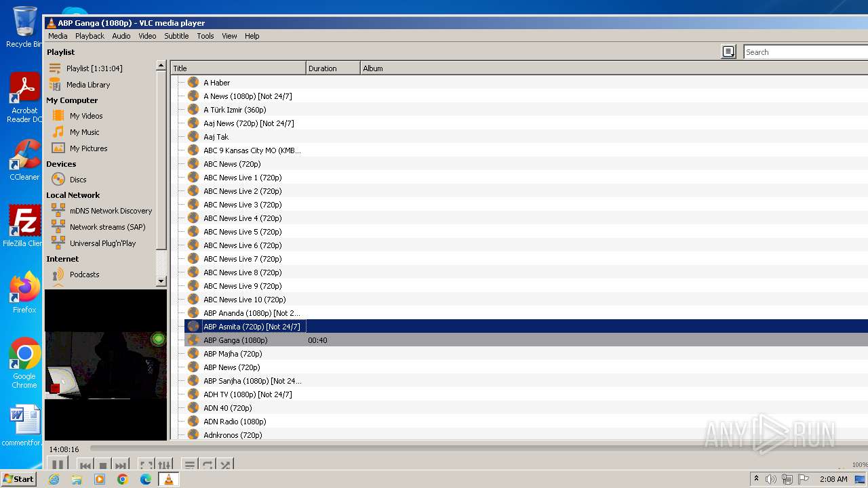This screenshot has height=488, width=868.
Task: Pause playback with the pause button
Action: pos(58,464)
